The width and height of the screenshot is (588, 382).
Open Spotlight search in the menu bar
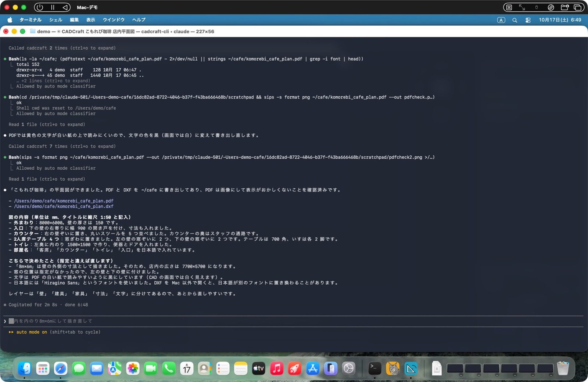pos(514,20)
